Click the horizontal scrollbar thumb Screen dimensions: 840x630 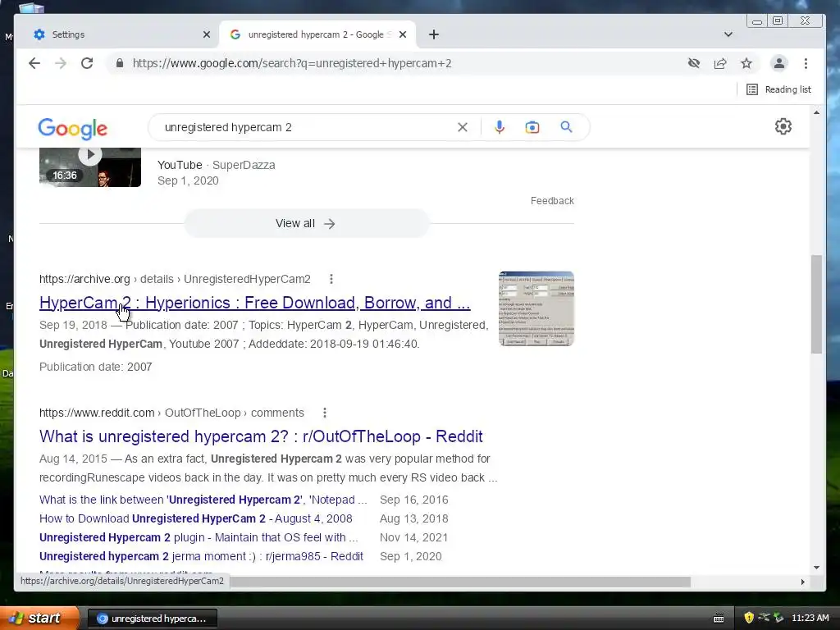tap(461, 582)
